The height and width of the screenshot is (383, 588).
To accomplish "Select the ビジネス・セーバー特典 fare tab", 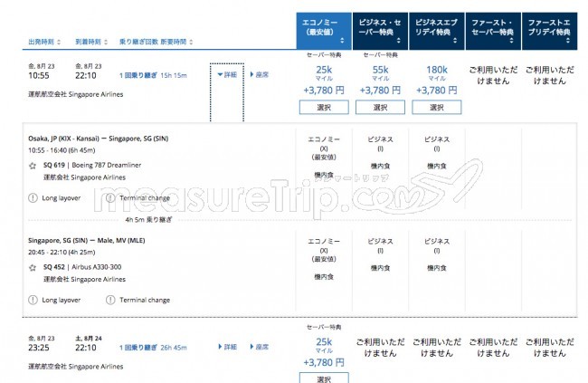I will point(380,31).
